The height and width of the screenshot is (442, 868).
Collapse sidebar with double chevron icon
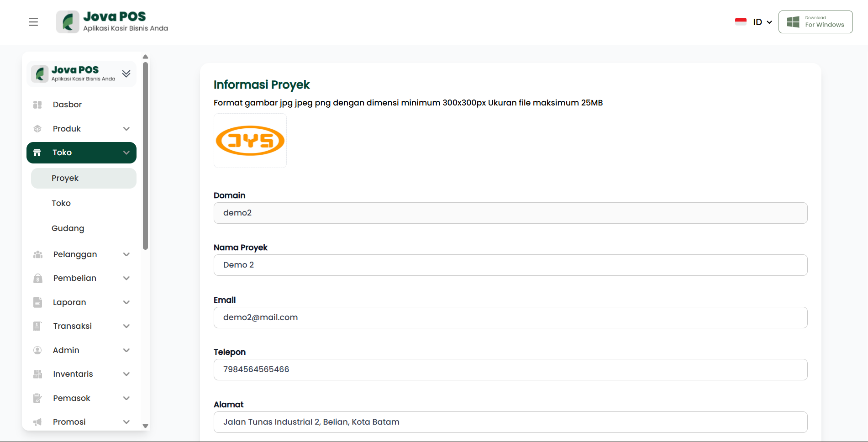click(x=126, y=74)
